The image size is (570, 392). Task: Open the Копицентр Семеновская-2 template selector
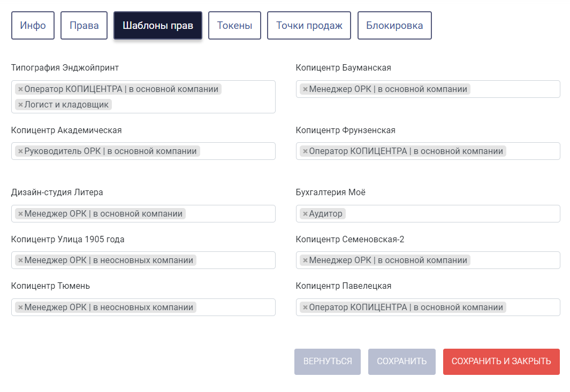(428, 260)
